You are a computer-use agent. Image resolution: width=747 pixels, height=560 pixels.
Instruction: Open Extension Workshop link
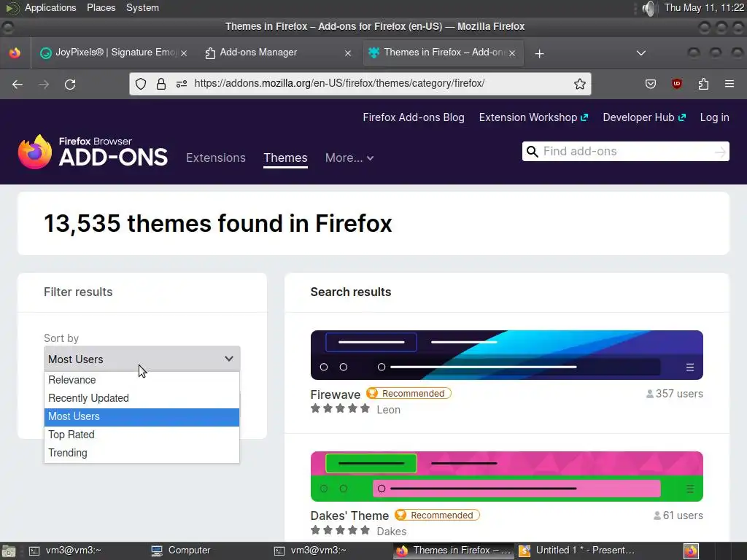(x=533, y=117)
